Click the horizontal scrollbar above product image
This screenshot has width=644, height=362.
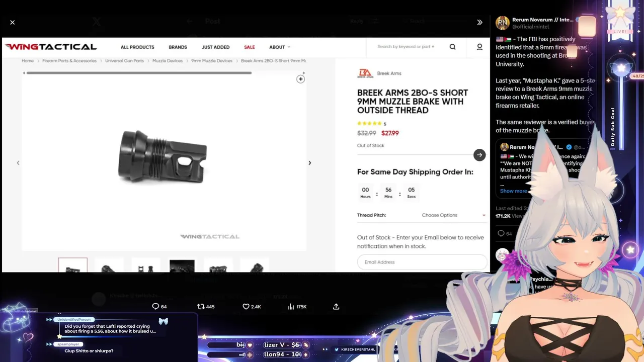pos(139,73)
